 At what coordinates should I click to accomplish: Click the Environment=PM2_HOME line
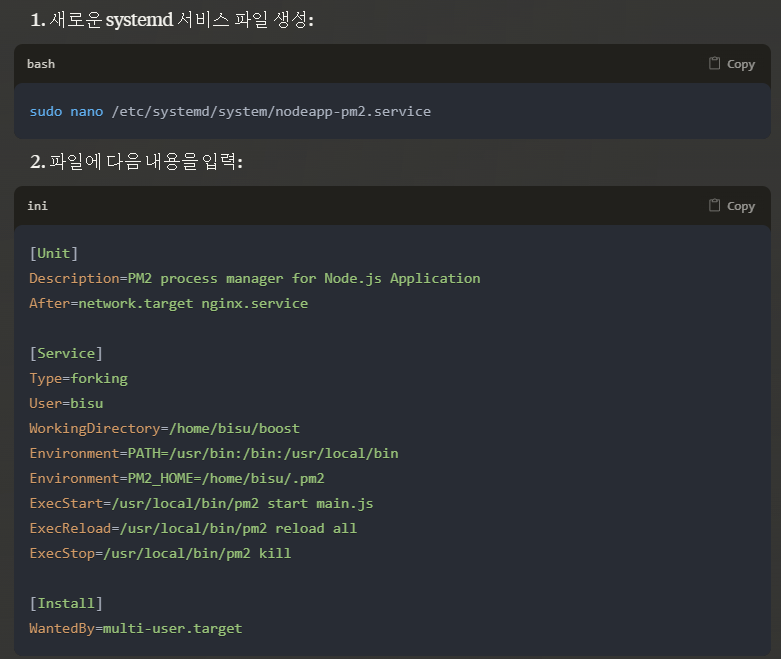pos(177,479)
